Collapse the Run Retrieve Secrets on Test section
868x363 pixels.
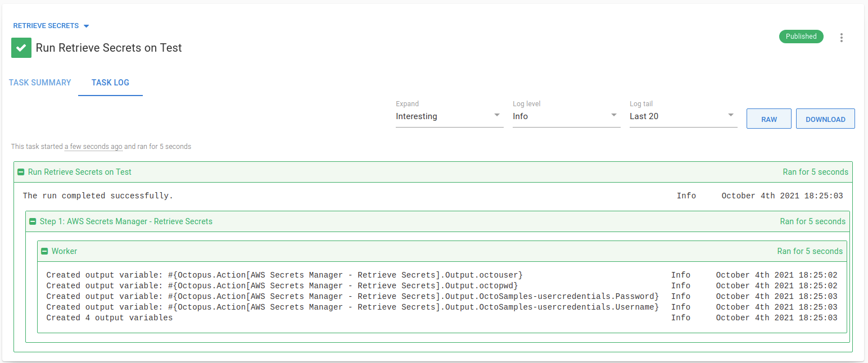click(21, 172)
